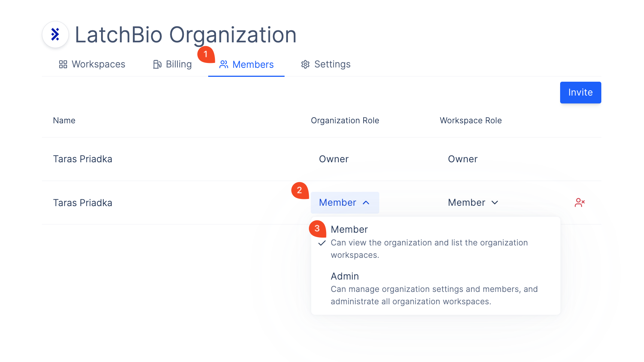Click the Billing tab icon
Image resolution: width=644 pixels, height=362 pixels.
click(157, 64)
